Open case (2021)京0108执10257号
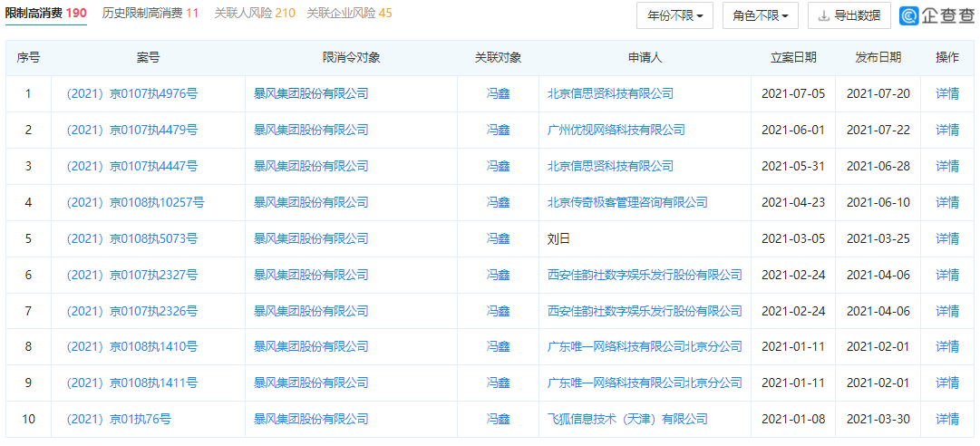 point(134,202)
